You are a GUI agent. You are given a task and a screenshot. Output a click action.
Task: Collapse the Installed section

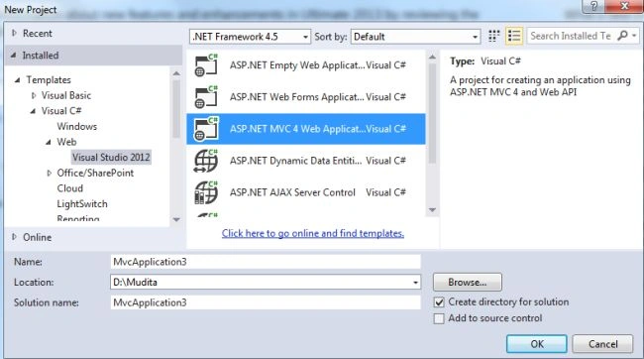coord(14,56)
